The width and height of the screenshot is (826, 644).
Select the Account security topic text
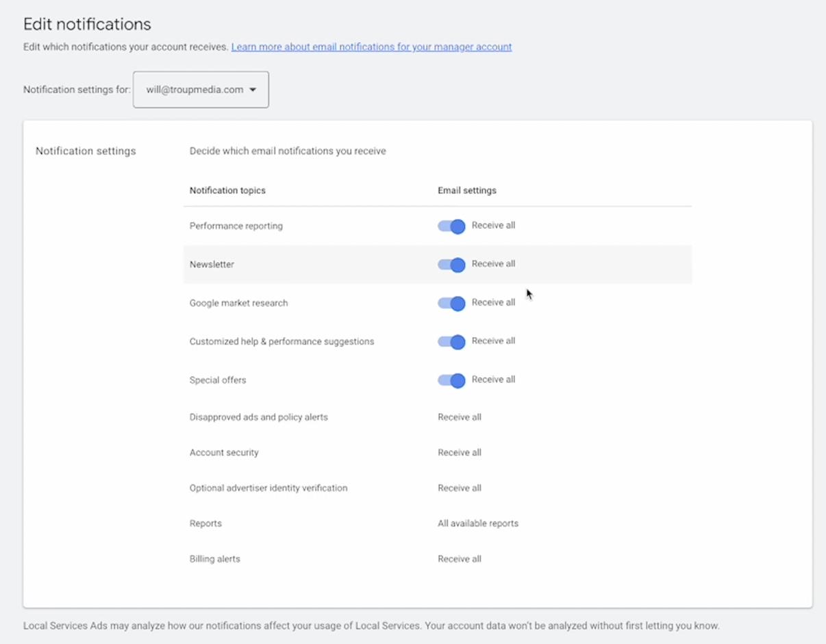coord(224,453)
